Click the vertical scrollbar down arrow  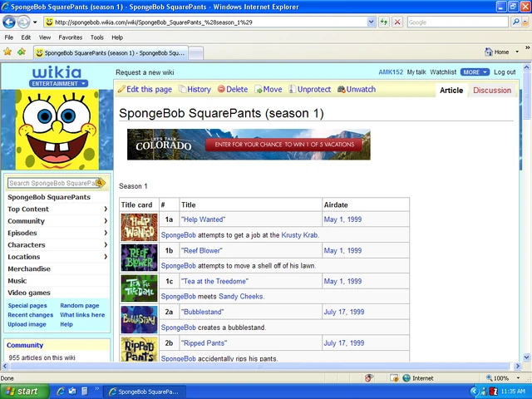526,357
